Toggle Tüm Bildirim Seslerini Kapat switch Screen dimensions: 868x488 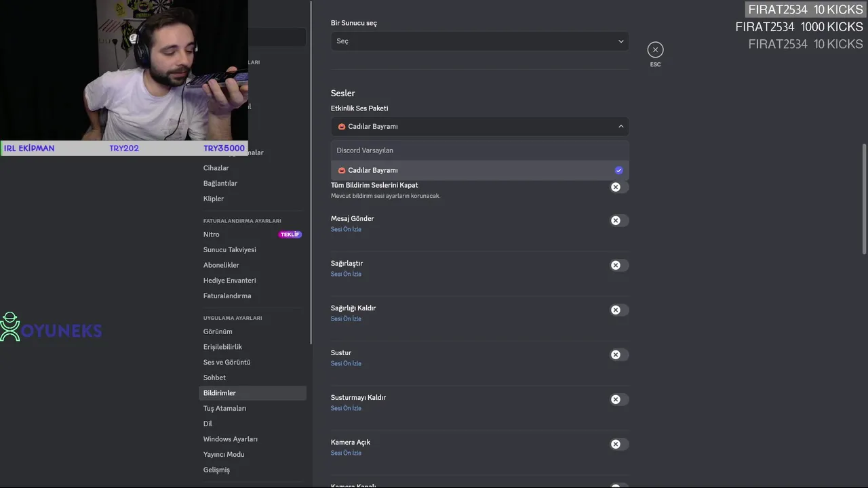[618, 187]
